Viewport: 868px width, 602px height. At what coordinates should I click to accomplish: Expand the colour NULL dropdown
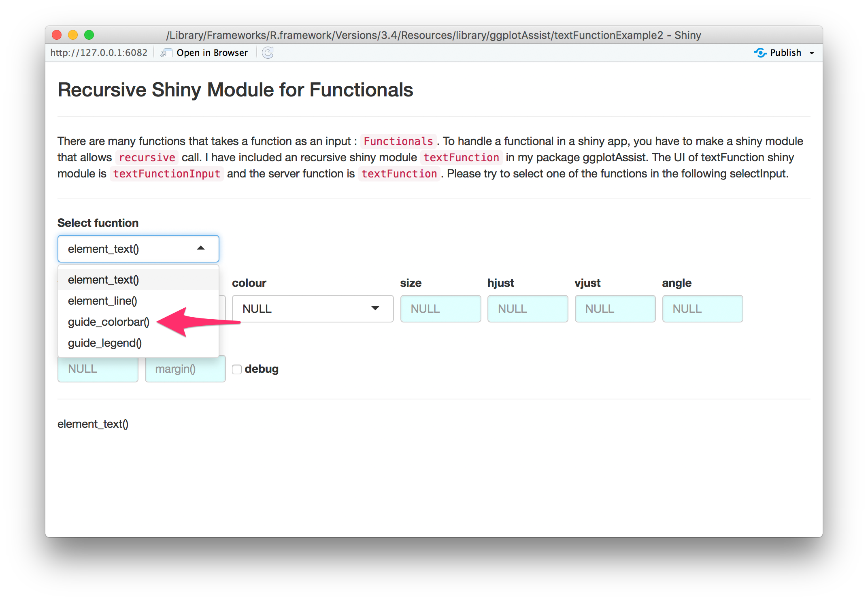[x=312, y=309]
